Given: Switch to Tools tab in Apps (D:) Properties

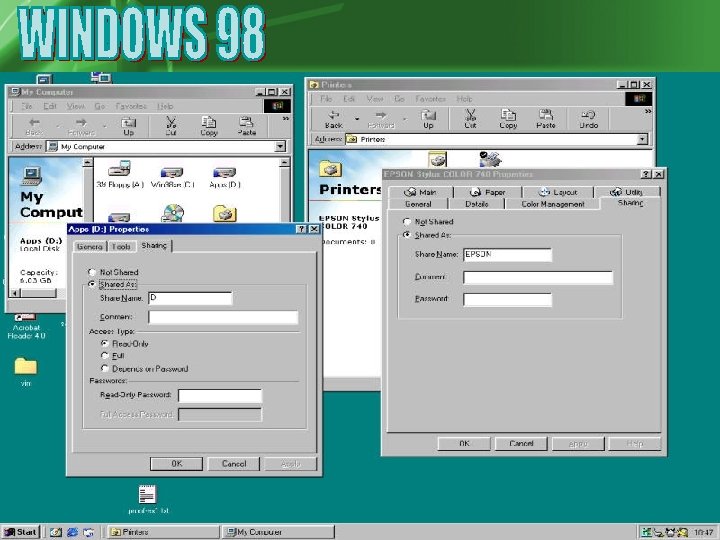Looking at the screenshot, I should (x=121, y=247).
